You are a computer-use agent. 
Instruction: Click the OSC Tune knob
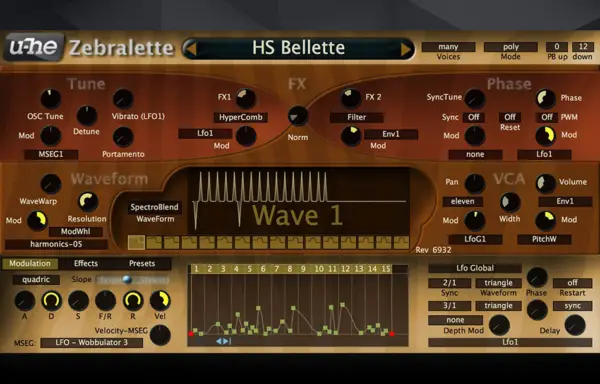point(51,99)
